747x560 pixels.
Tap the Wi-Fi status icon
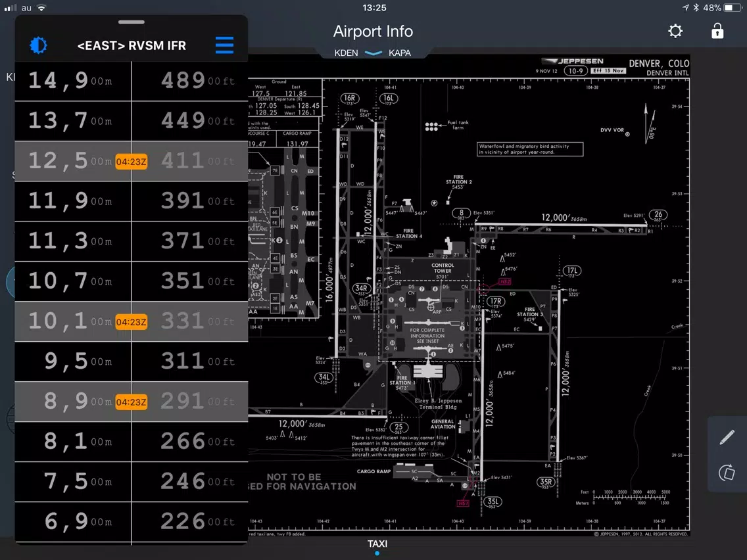pyautogui.click(x=41, y=8)
